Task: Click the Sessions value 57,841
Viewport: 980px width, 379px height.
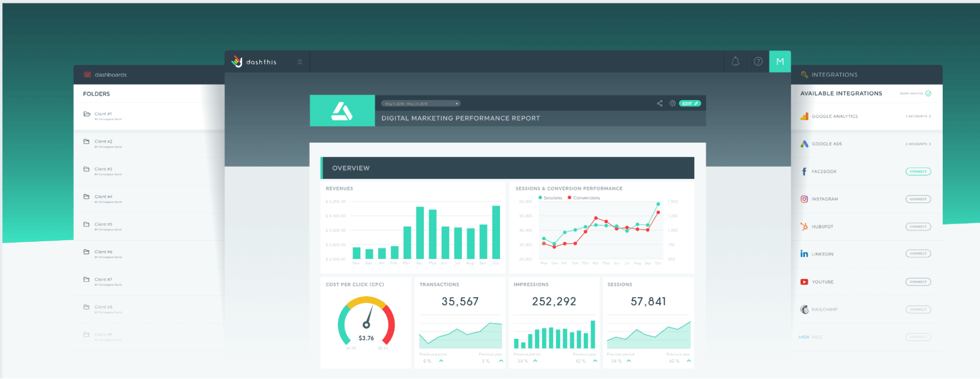Action: (648, 302)
